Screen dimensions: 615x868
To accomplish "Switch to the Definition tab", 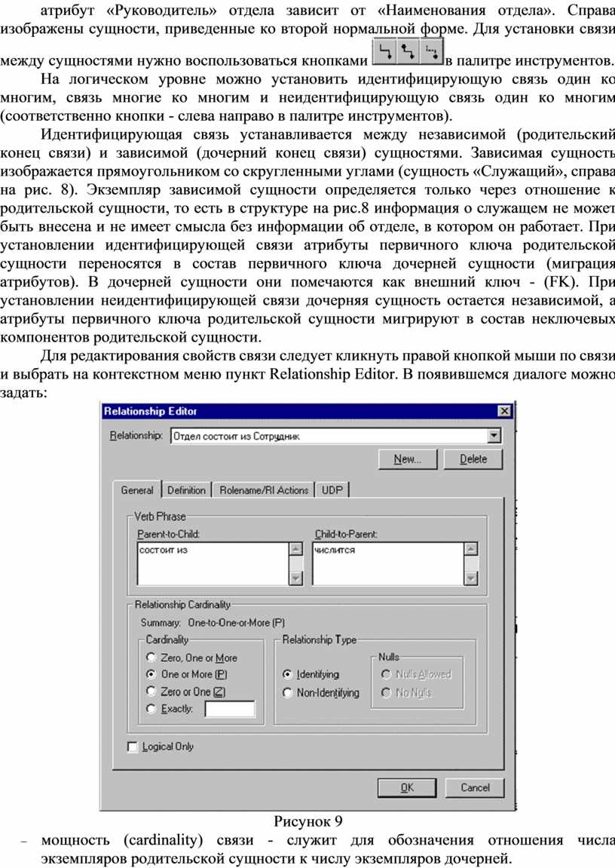I will tap(186, 490).
